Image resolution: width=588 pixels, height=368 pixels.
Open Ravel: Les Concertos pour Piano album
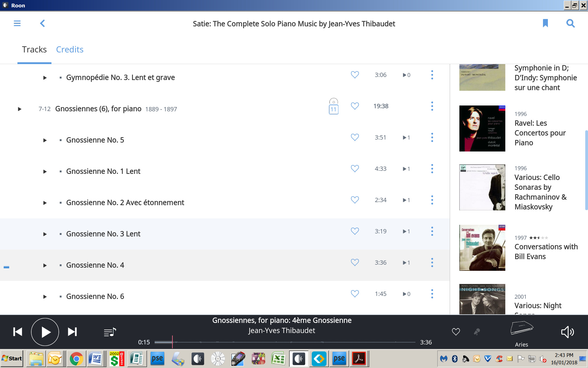click(540, 133)
